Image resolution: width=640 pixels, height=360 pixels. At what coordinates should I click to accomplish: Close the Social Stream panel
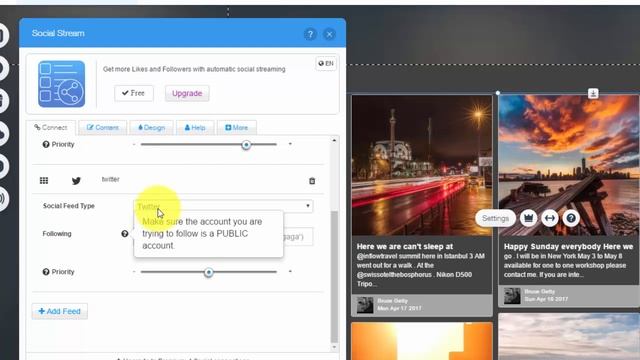click(329, 34)
